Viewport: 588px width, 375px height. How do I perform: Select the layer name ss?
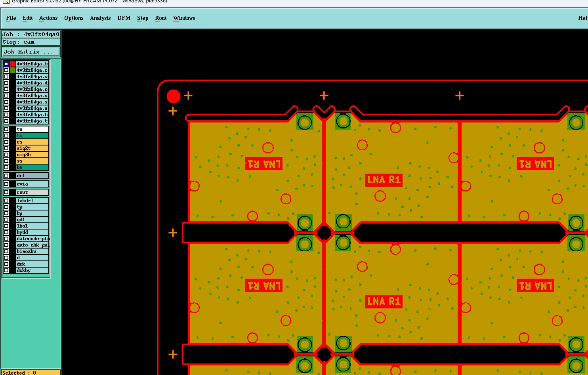coord(32,161)
